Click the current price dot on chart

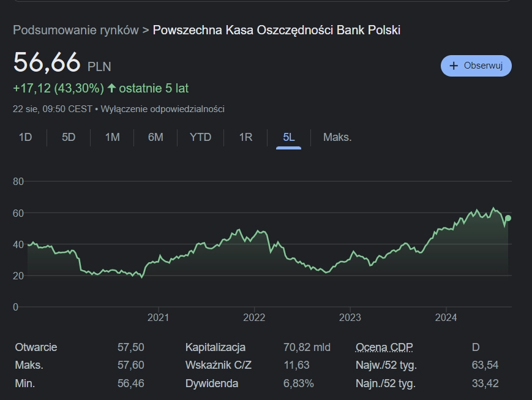point(508,218)
